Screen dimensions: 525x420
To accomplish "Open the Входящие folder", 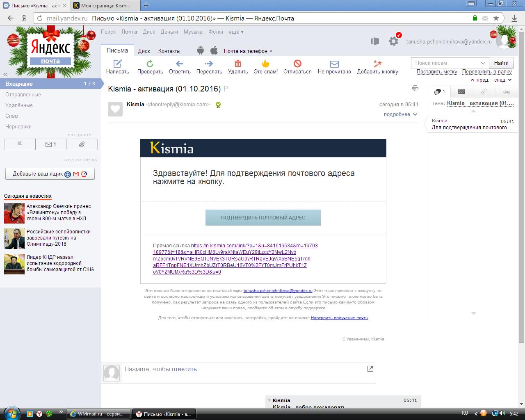I will tap(50, 84).
